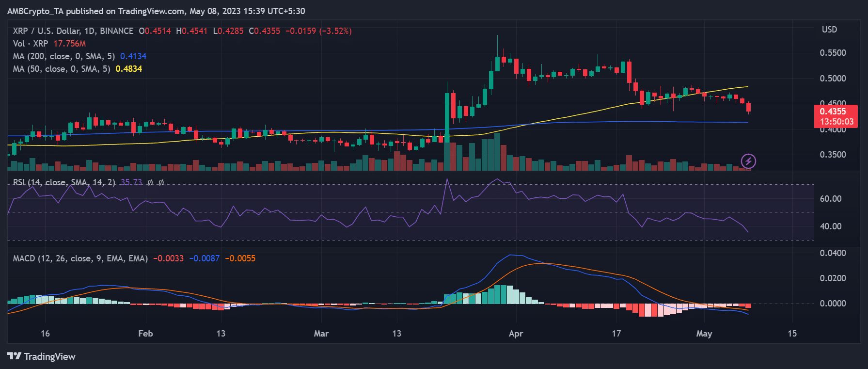Click the volume value 17.756M

coord(70,44)
